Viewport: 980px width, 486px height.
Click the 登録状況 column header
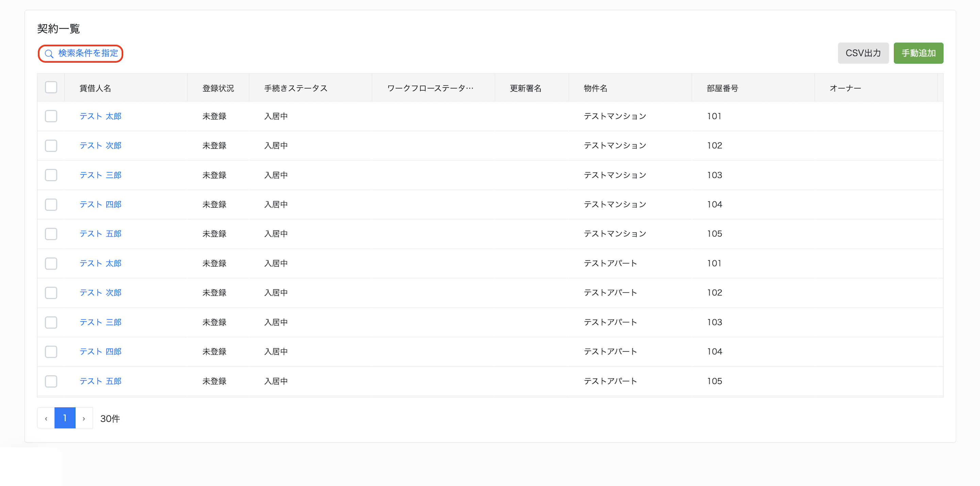tap(218, 88)
